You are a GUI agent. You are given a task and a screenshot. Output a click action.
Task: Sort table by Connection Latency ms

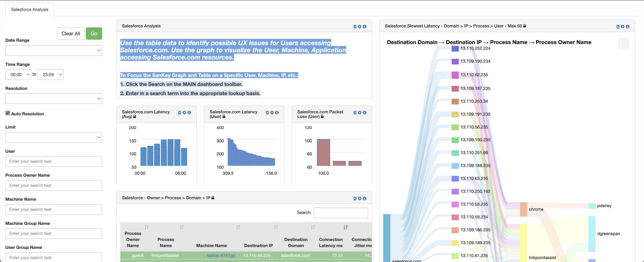[345, 227]
